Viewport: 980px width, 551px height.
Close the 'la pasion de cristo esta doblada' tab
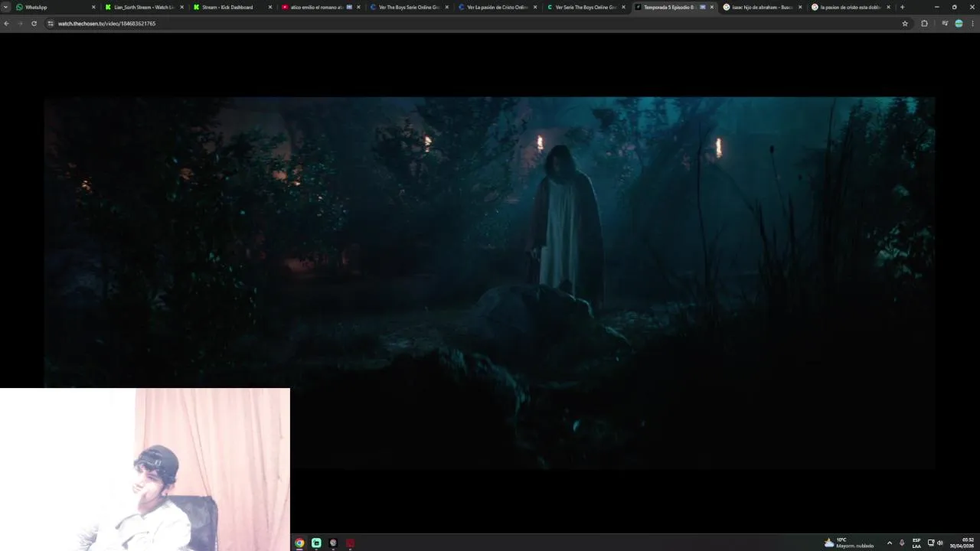tap(888, 7)
